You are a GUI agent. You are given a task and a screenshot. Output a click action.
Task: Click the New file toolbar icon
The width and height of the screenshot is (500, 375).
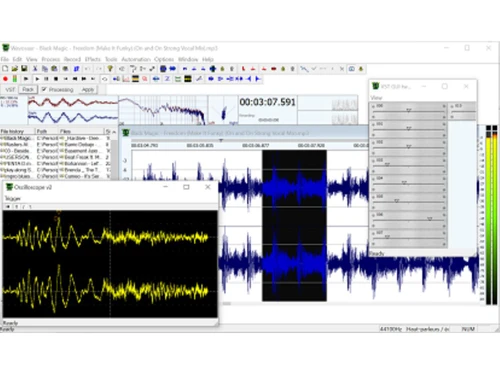pos(5,69)
